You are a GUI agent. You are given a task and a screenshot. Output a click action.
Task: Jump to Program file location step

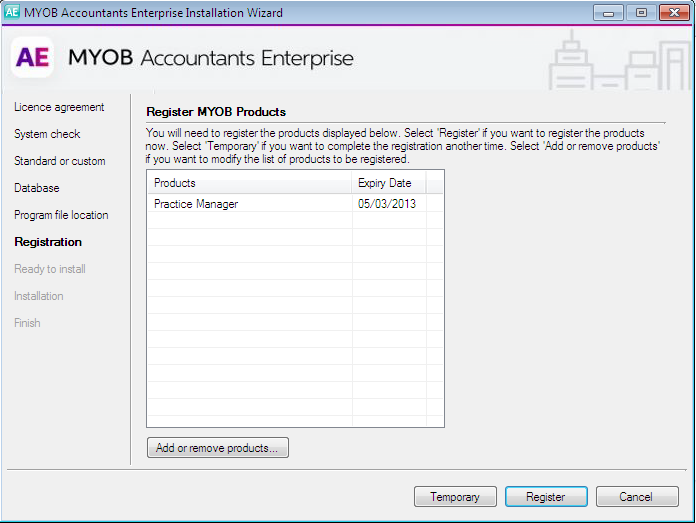click(61, 215)
